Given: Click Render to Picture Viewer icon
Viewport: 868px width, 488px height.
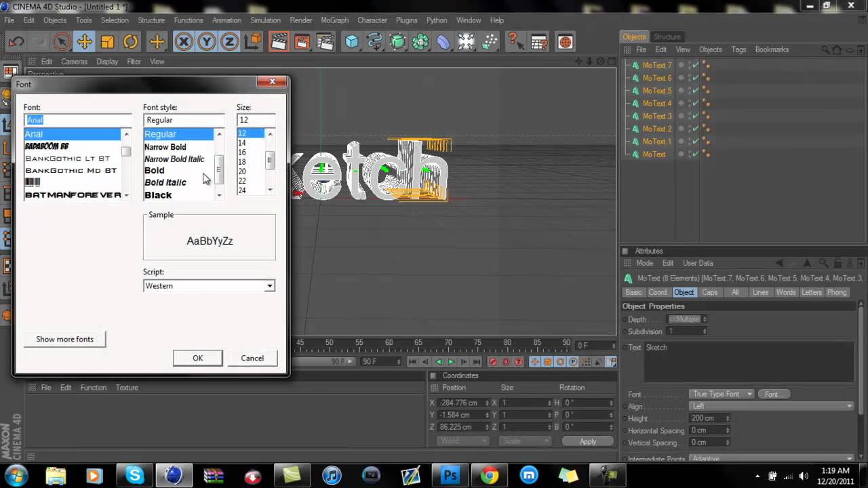Looking at the screenshot, I should pyautogui.click(x=302, y=42).
